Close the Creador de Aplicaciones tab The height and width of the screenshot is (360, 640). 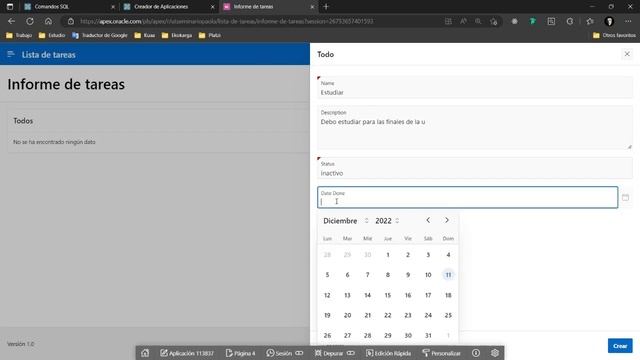(212, 7)
